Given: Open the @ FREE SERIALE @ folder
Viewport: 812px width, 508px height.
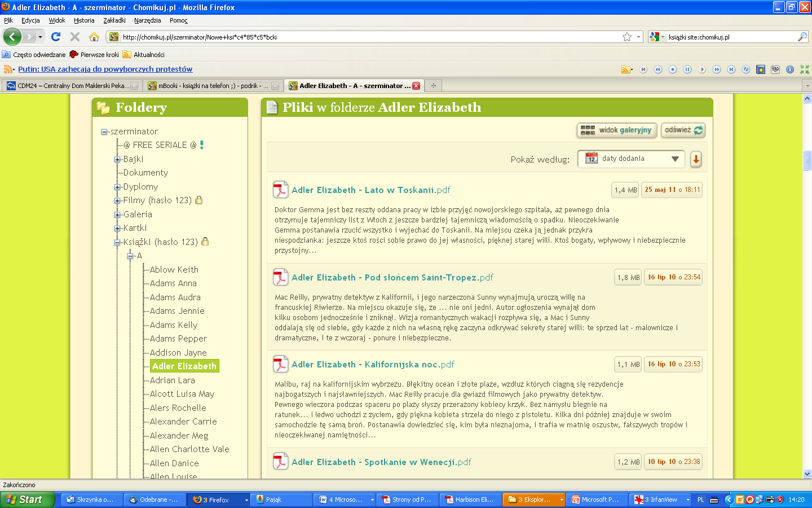Looking at the screenshot, I should pyautogui.click(x=160, y=145).
